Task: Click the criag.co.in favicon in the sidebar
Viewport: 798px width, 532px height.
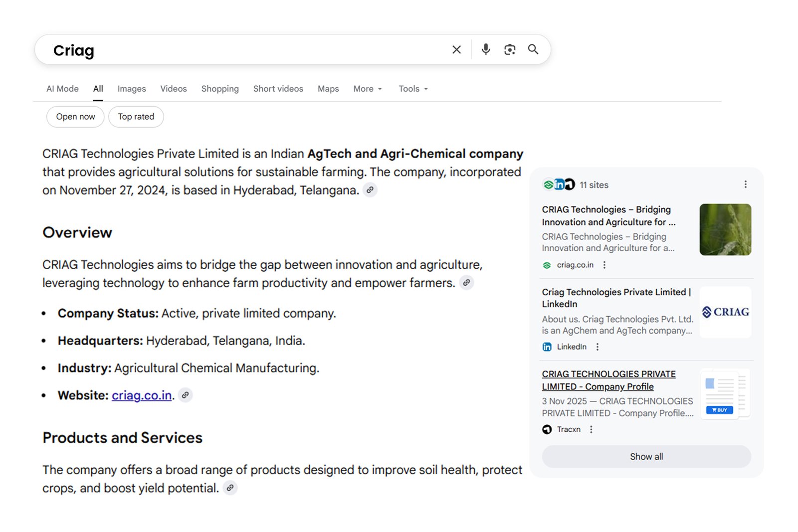Action: (546, 265)
